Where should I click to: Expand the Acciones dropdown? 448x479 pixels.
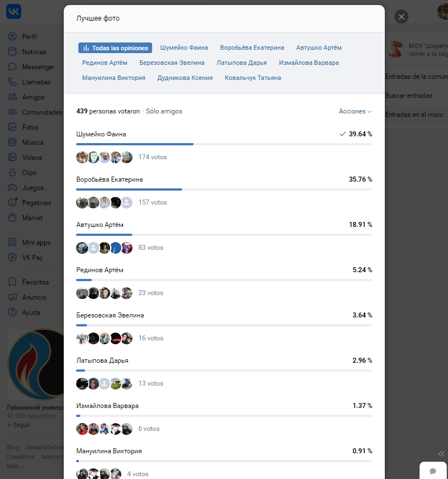[355, 111]
